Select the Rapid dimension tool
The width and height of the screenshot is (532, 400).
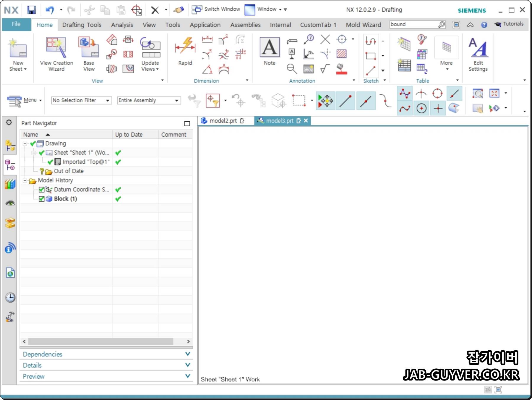pyautogui.click(x=185, y=51)
